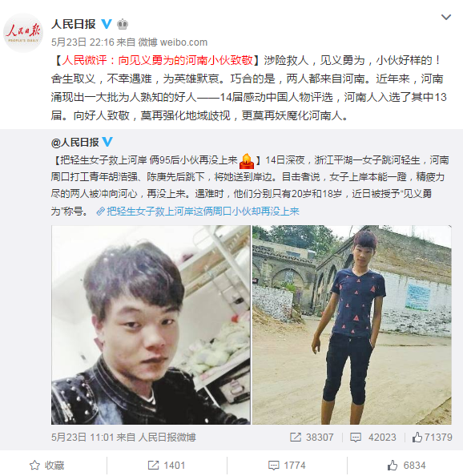
Task: Like the original post with 71379 likes
Action: click(x=432, y=438)
